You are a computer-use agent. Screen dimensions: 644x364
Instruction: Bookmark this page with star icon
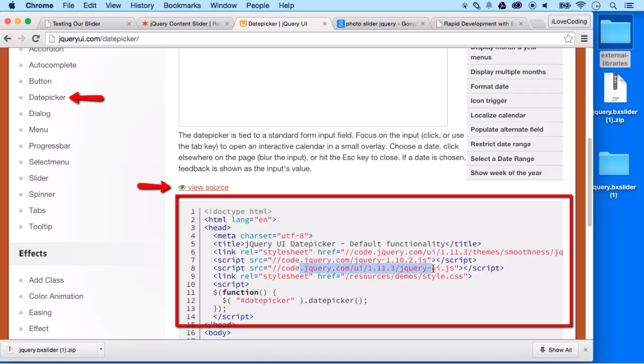point(568,39)
